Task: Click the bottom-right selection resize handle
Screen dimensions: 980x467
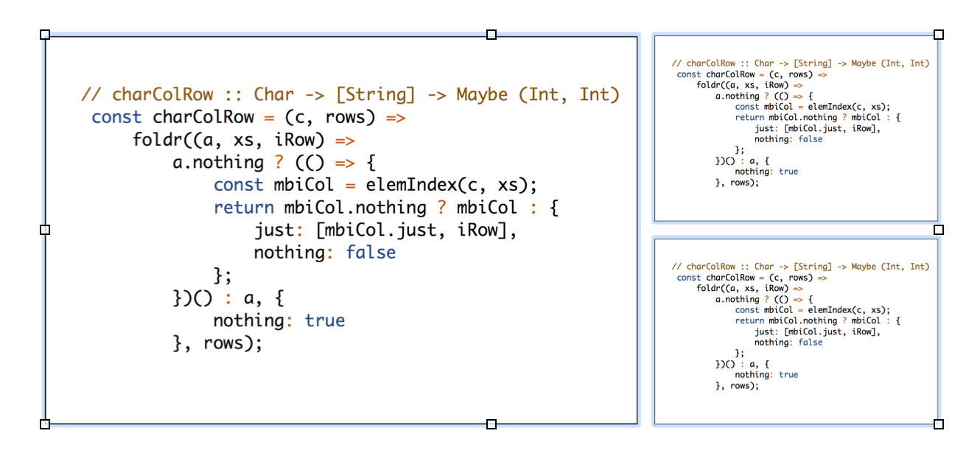Action: click(x=938, y=424)
